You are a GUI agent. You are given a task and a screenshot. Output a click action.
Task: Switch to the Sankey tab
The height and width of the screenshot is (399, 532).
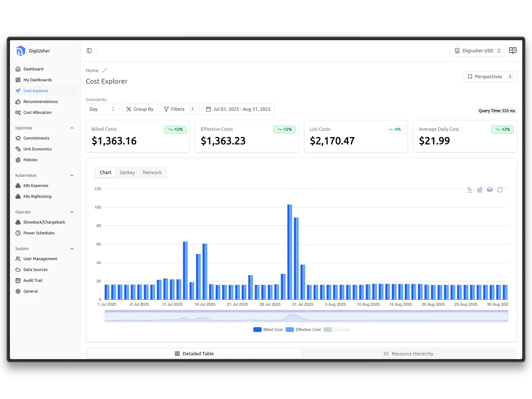(x=127, y=172)
